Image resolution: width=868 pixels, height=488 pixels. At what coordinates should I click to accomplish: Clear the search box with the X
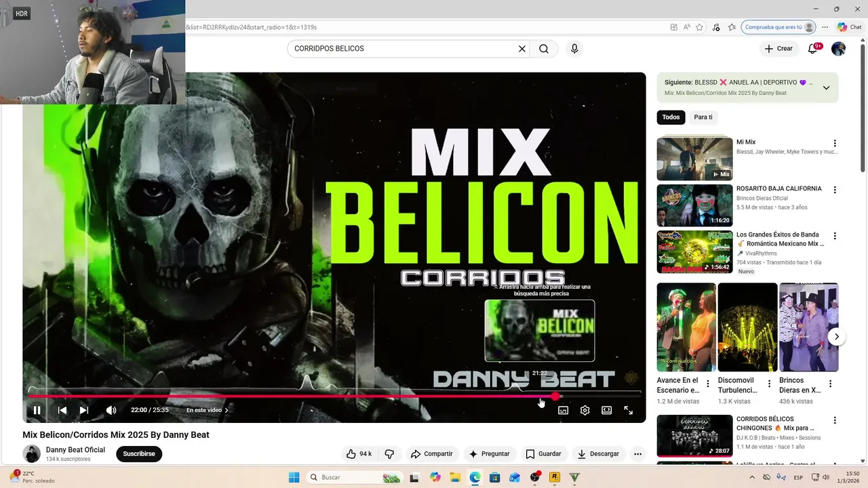522,49
